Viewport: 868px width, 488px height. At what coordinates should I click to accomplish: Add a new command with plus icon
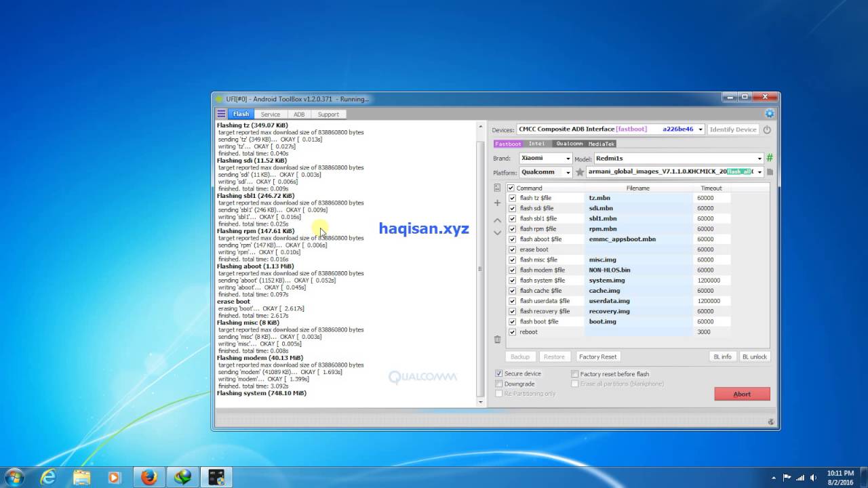click(x=497, y=203)
